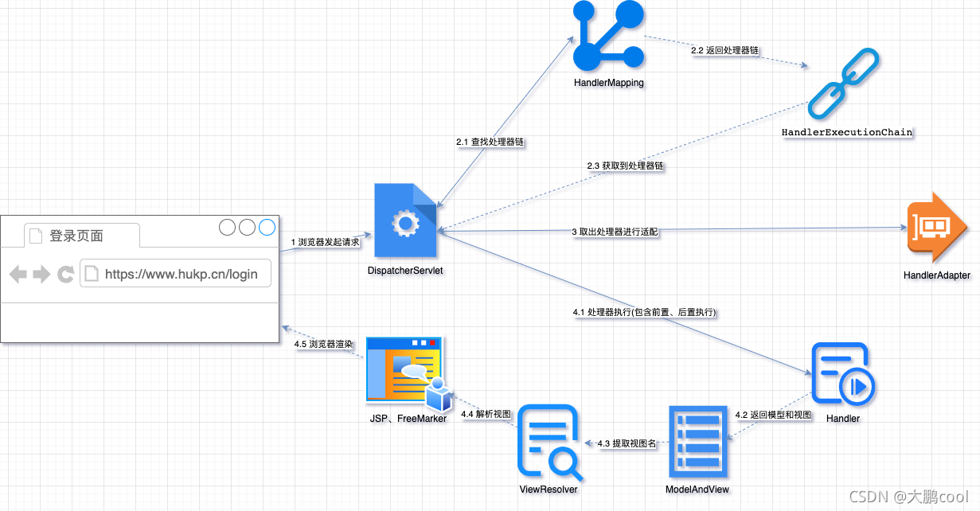Viewport: 980px width, 511px height.
Task: Select the '2.2 返回处理器链' label
Action: click(725, 50)
